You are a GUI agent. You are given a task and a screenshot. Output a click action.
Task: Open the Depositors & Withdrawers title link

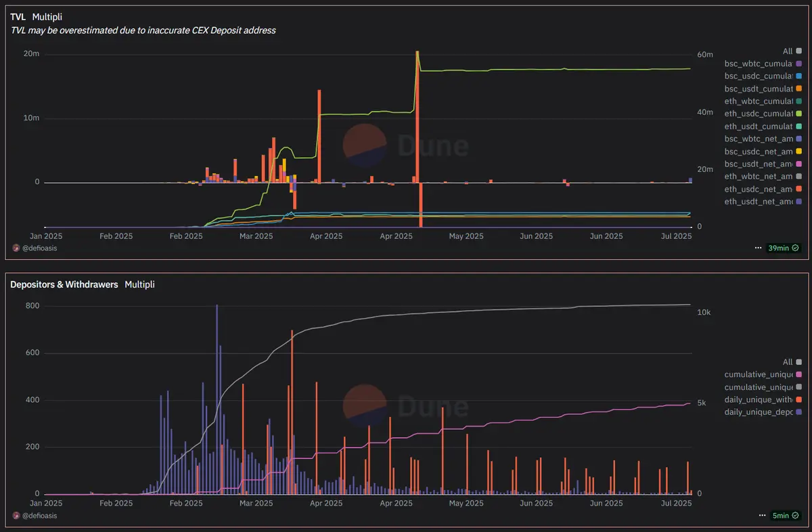(64, 284)
